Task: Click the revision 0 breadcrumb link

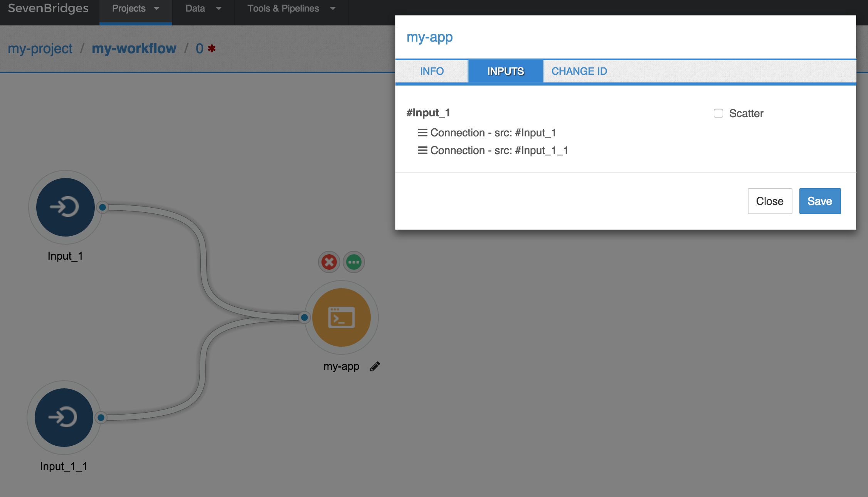Action: pyautogui.click(x=199, y=49)
